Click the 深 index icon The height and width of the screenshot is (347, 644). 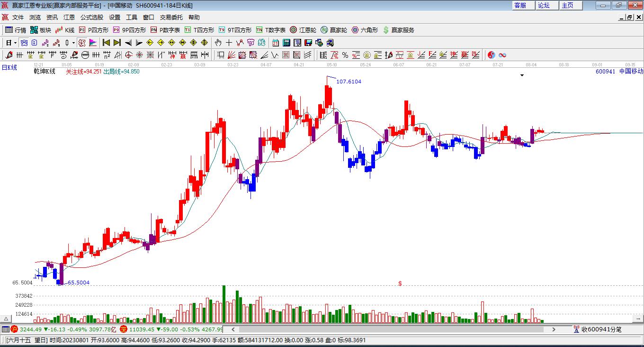(123, 329)
